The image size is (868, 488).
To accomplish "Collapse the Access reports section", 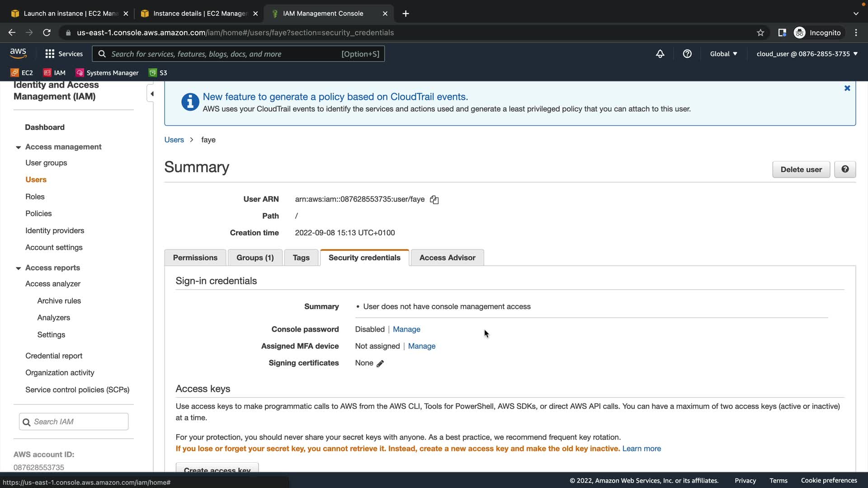I will coord(18,268).
